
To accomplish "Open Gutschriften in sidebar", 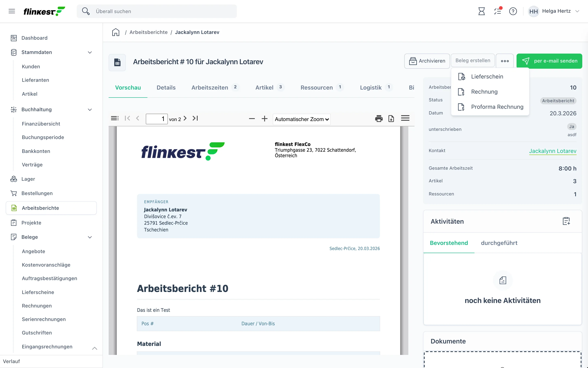I will tap(37, 333).
